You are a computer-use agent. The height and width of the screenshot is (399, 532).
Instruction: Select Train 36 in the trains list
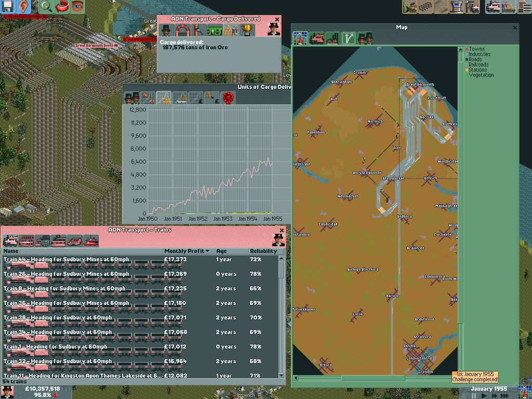click(140, 306)
